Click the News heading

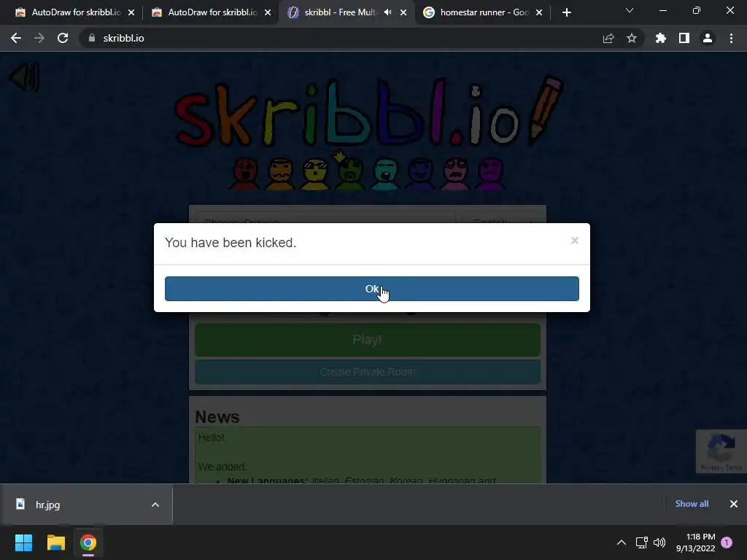[217, 416]
